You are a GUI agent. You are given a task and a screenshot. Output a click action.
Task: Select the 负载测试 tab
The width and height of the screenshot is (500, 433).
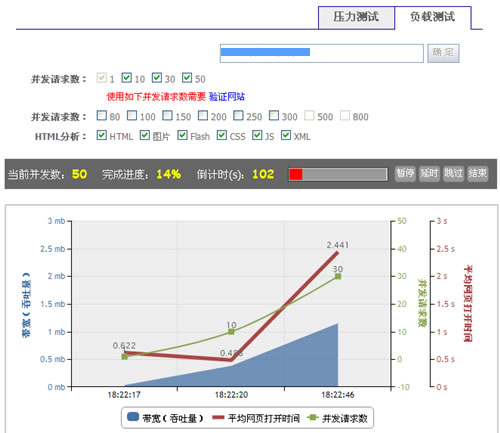[433, 17]
